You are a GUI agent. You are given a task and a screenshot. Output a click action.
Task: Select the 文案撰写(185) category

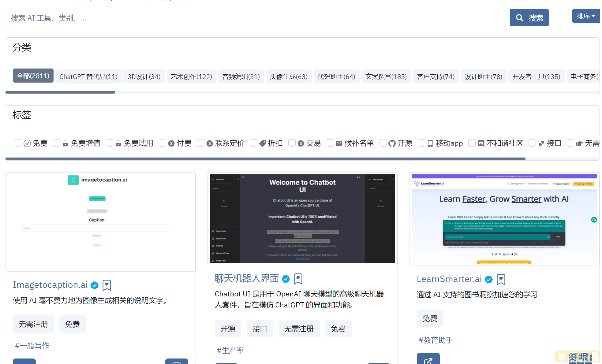click(386, 76)
